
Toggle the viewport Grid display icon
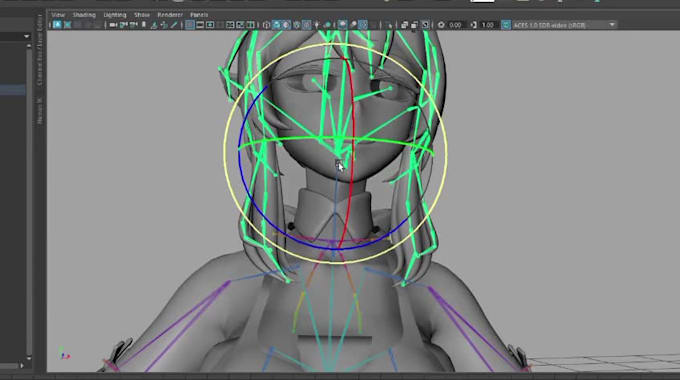coord(190,25)
